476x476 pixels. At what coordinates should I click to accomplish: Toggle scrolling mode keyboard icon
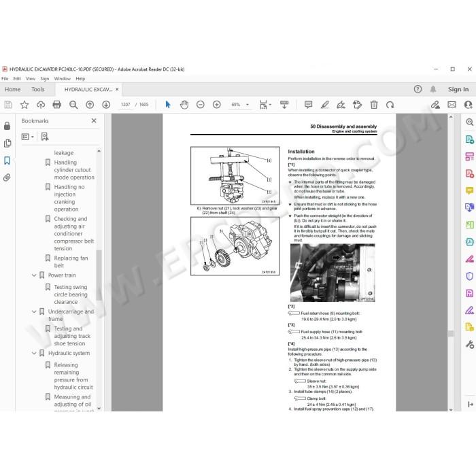pyautogui.click(x=284, y=105)
